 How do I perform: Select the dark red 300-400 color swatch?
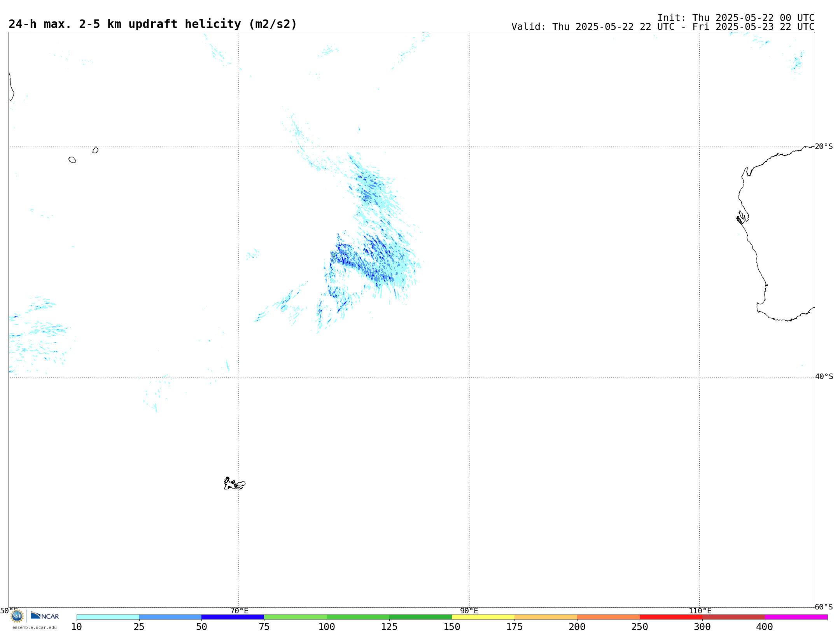click(x=734, y=617)
